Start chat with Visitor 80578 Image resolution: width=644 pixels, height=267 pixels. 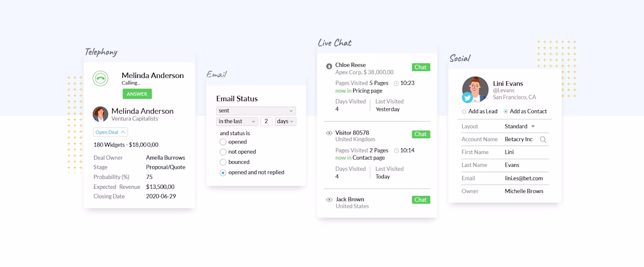point(421,134)
